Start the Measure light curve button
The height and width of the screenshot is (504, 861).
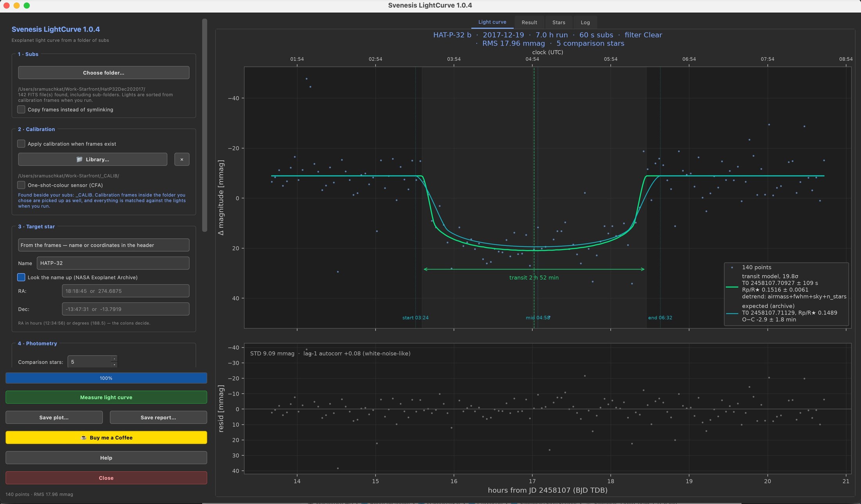coord(106,397)
